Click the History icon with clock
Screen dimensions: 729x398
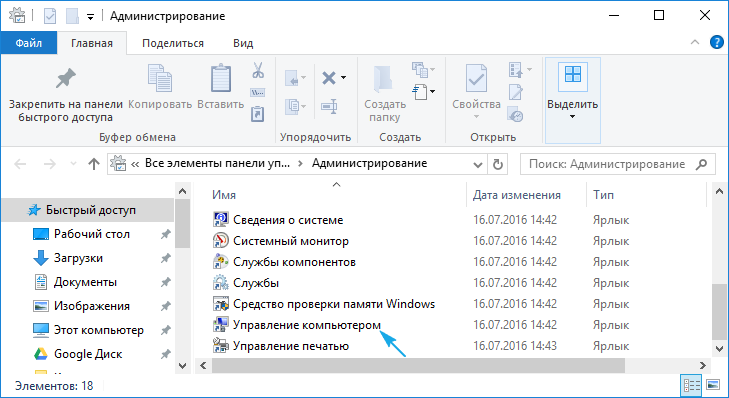(516, 114)
